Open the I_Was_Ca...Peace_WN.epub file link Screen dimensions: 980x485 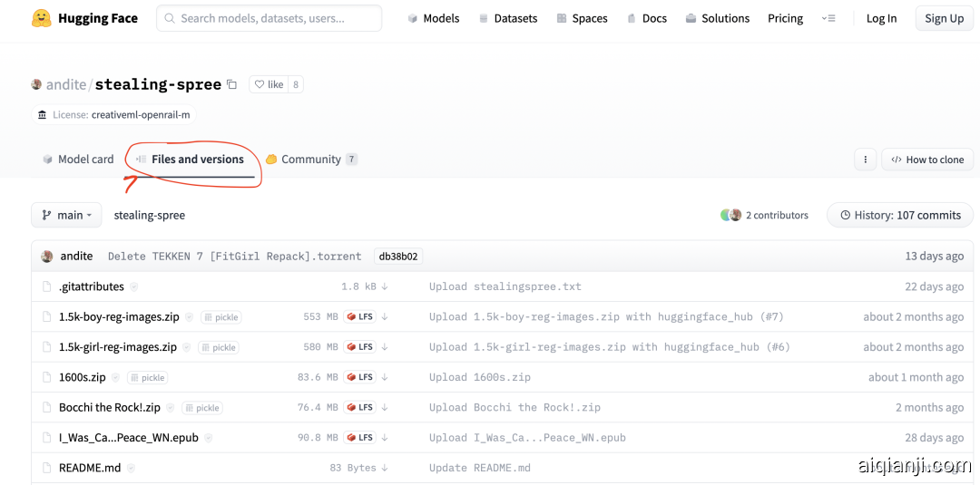tap(128, 438)
